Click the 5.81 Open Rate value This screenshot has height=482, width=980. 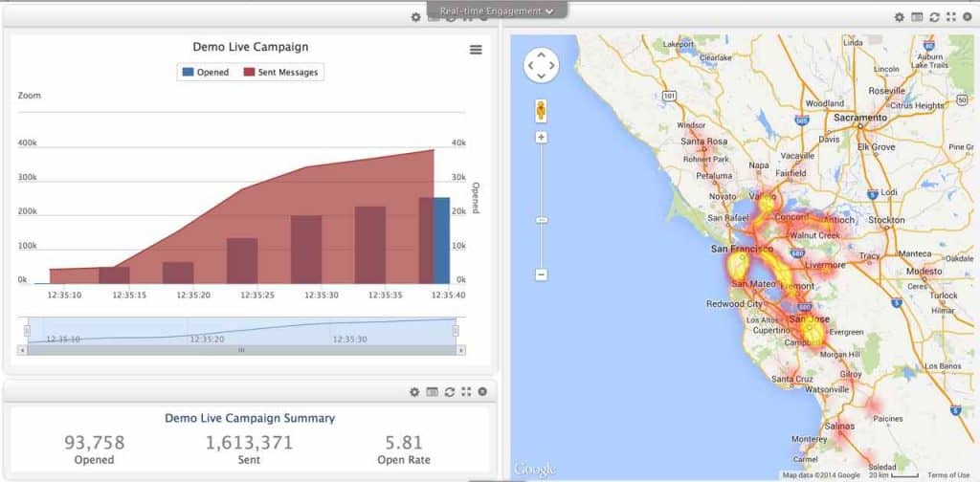(x=404, y=443)
